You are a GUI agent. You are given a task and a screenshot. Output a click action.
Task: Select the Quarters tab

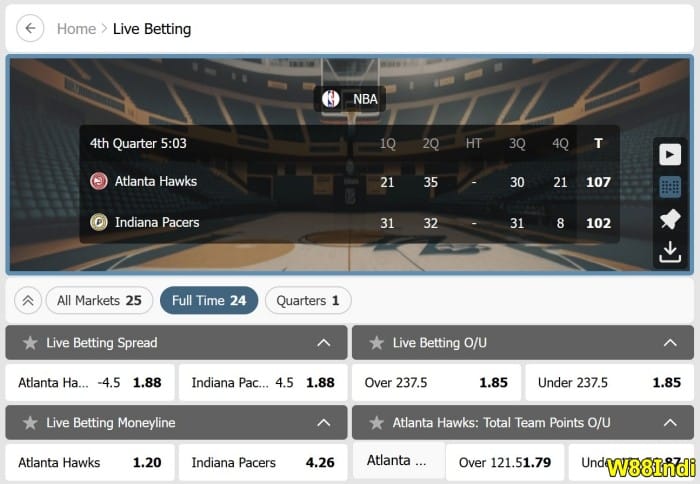pyautogui.click(x=307, y=300)
